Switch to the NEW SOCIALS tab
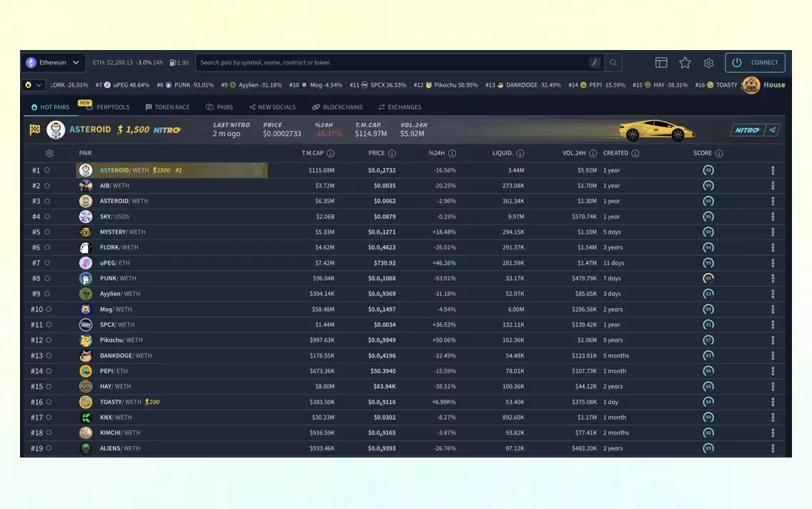The width and height of the screenshot is (812, 509). (x=272, y=107)
